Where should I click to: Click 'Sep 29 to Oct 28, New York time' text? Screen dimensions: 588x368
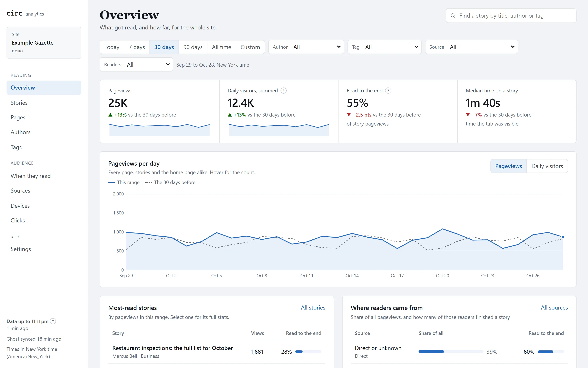213,65
